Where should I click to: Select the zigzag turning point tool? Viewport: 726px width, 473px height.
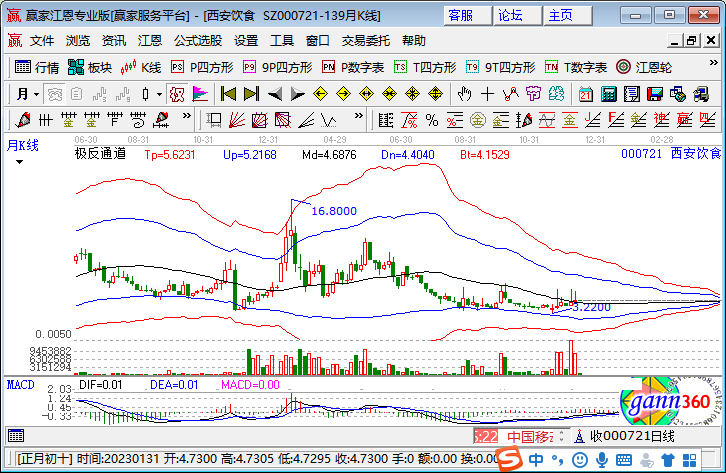pos(510,94)
